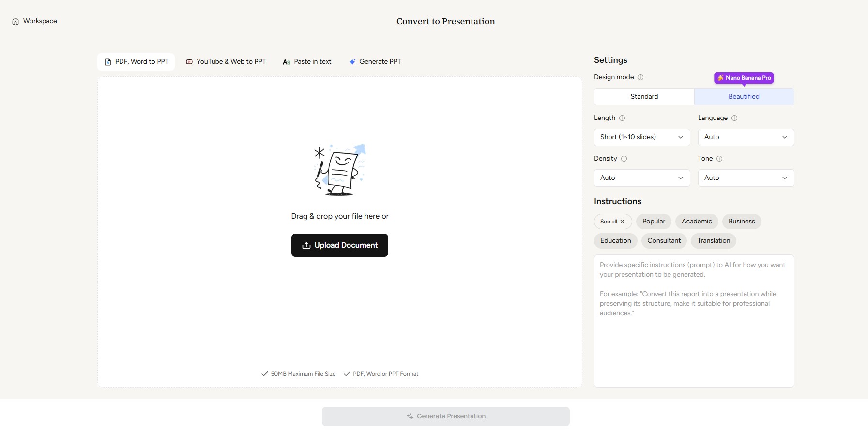Click the Instructions heading
The width and height of the screenshot is (868, 430).
tap(618, 201)
